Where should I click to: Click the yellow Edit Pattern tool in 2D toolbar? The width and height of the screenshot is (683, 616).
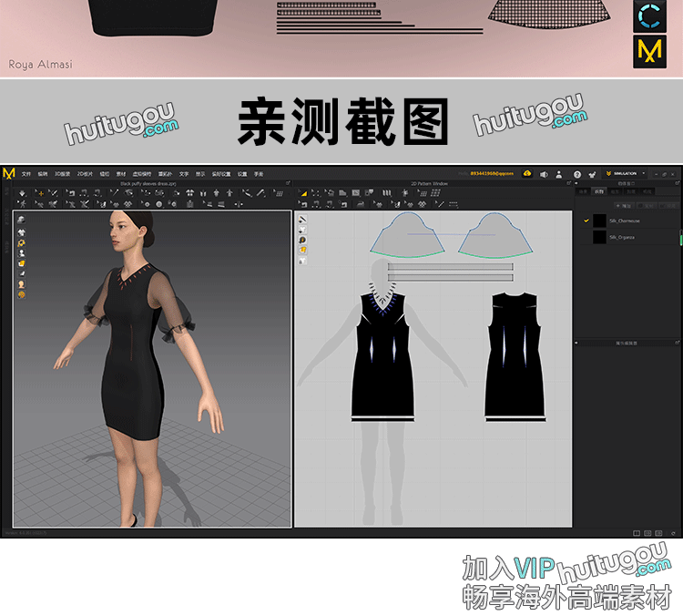point(303,193)
